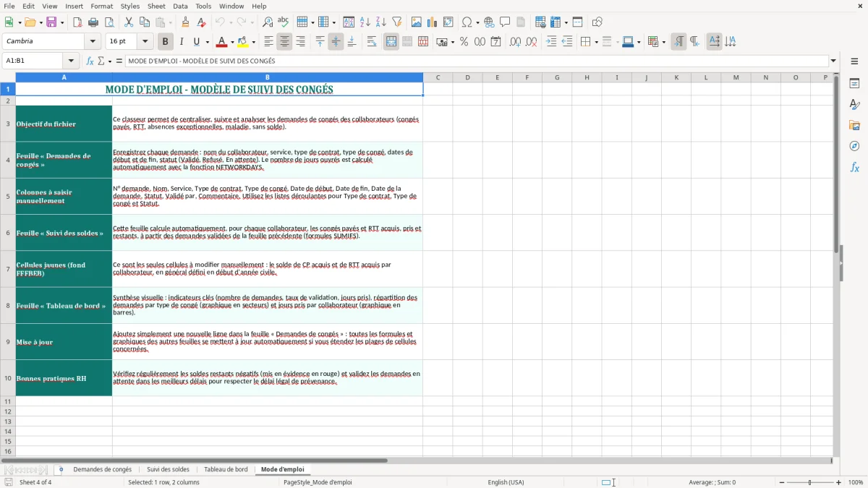868x488 pixels.
Task: Open the sidebar Navigator compass icon
Action: pyautogui.click(x=854, y=146)
